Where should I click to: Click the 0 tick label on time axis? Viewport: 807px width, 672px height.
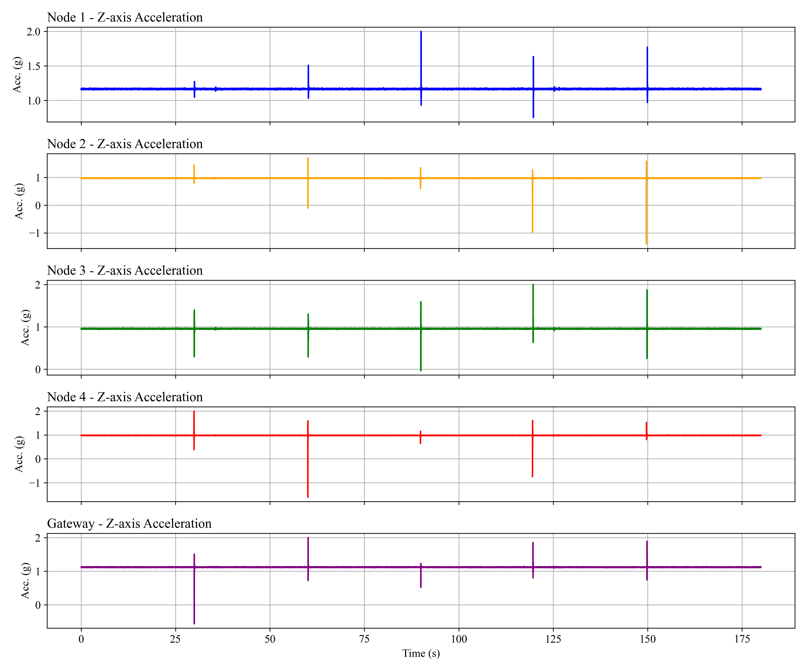(81, 639)
